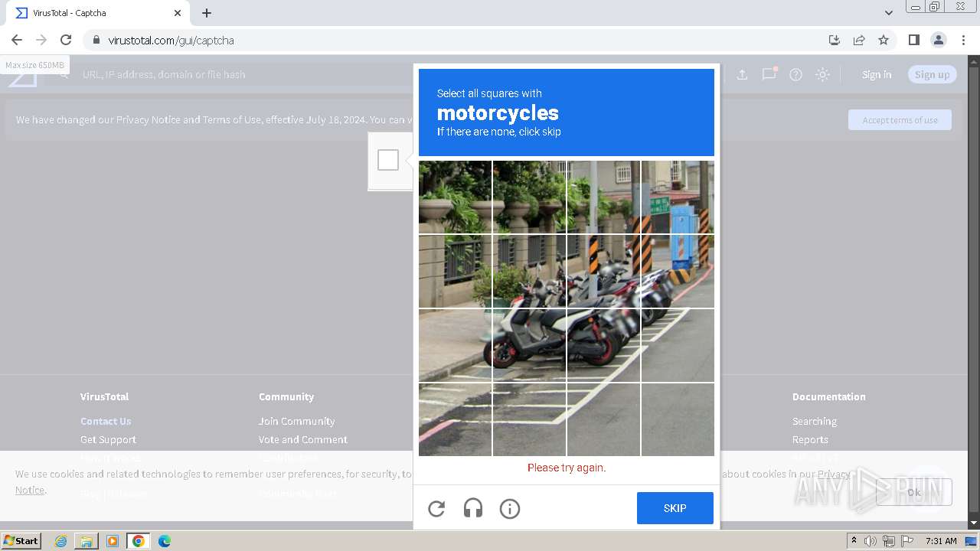The image size is (980, 551).
Task: Tick the reCAPTCHA checkbox
Action: pyautogui.click(x=388, y=160)
